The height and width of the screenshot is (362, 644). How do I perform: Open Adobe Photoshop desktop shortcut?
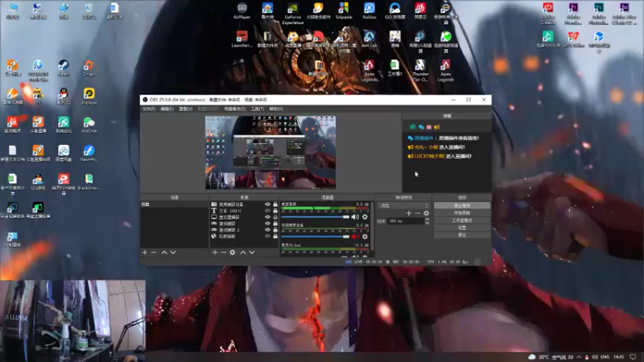pos(598,14)
